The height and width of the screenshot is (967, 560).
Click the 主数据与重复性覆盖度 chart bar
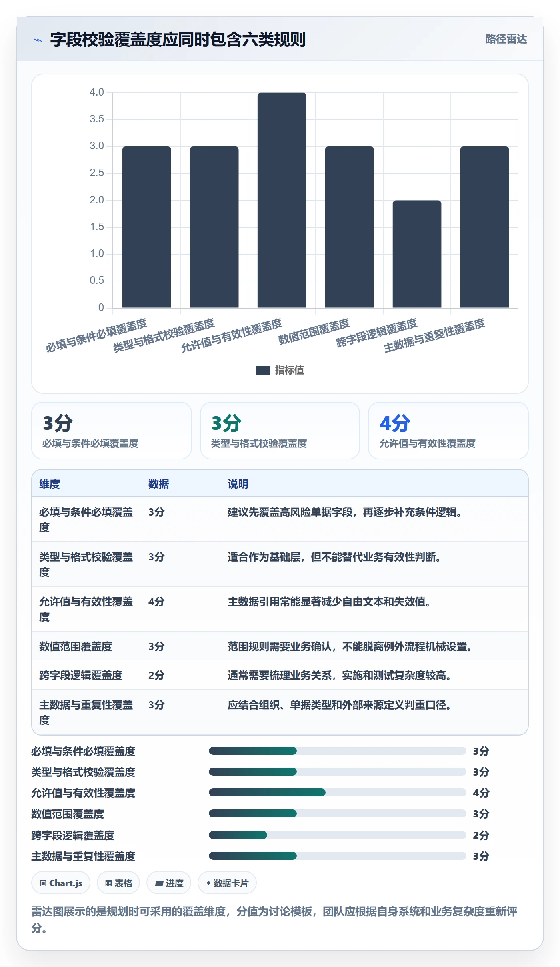[x=484, y=227]
